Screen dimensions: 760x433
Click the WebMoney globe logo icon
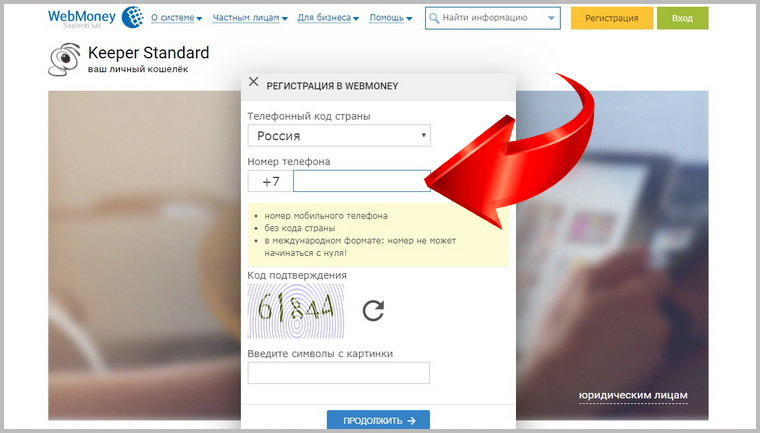132,17
